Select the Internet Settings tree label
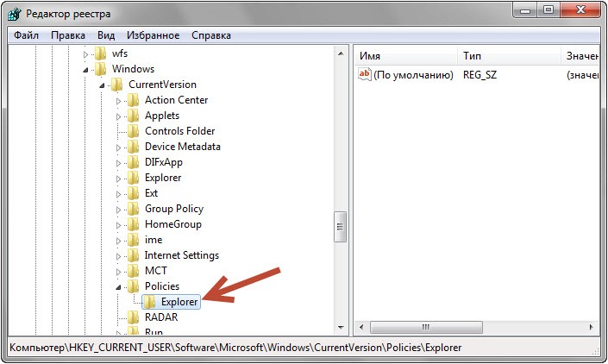The image size is (608, 364). [x=181, y=255]
